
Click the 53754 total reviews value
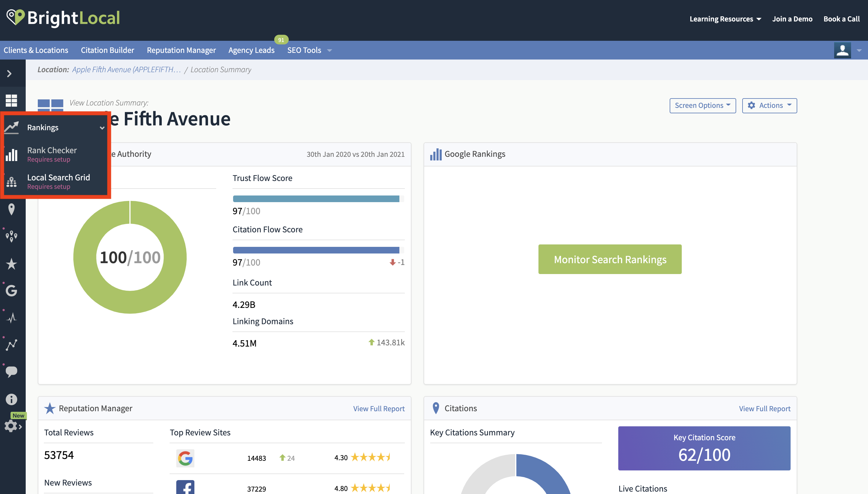click(59, 455)
